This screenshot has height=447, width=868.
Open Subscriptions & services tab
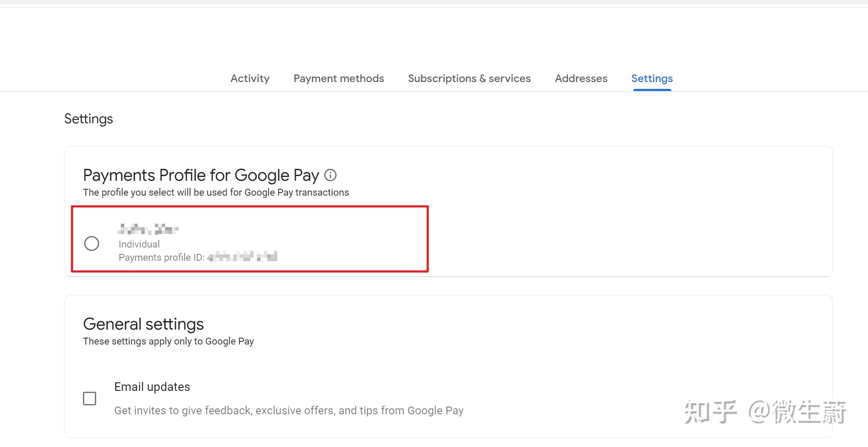(x=469, y=79)
